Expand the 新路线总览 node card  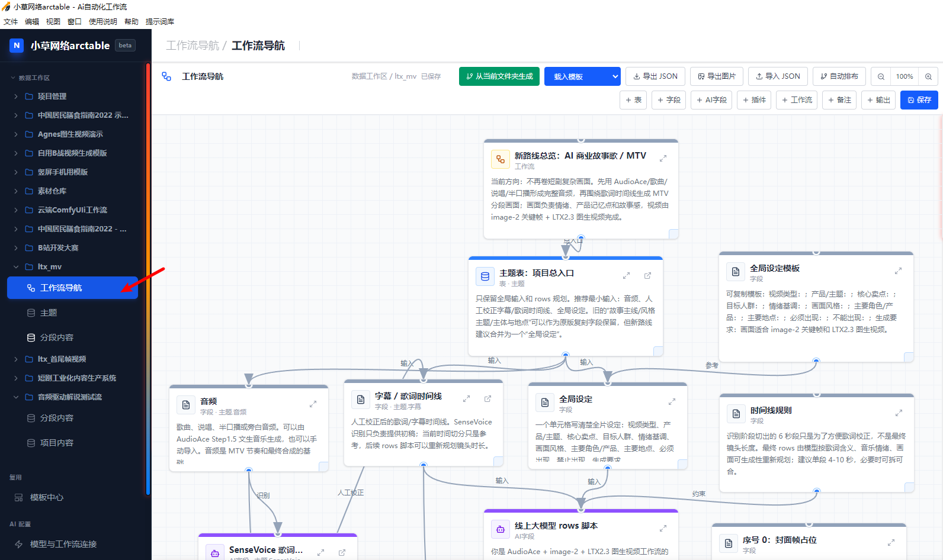point(663,158)
